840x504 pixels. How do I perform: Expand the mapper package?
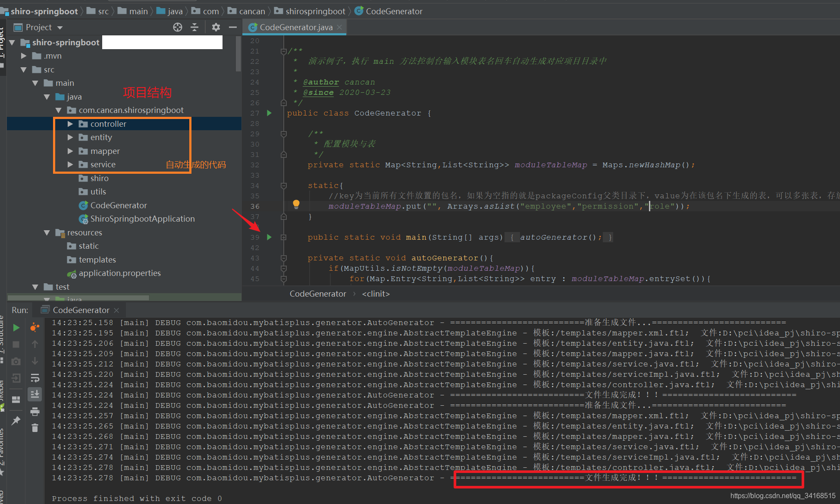point(71,151)
